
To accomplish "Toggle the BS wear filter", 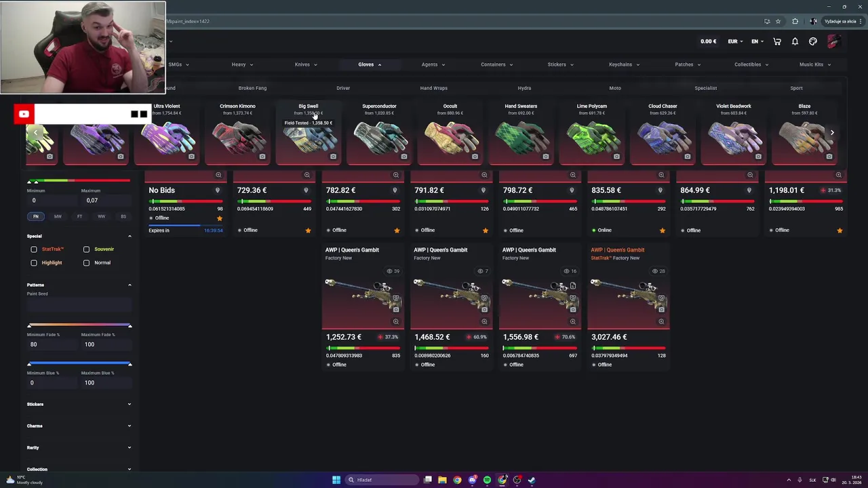I will 123,216.
